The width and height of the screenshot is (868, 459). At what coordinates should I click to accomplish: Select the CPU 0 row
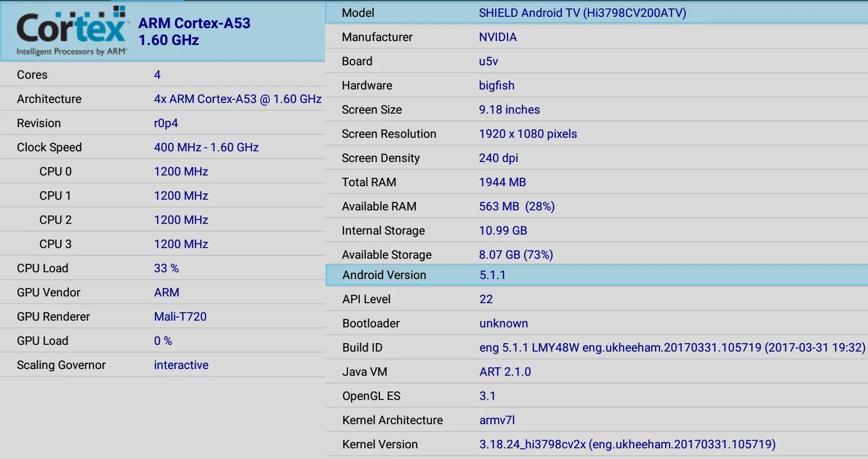[x=162, y=172]
